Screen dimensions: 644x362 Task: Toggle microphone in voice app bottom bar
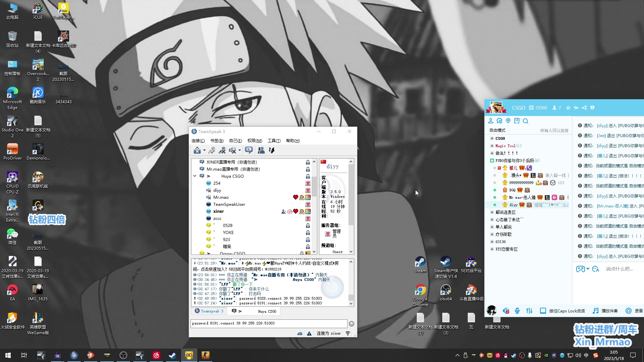point(517,311)
